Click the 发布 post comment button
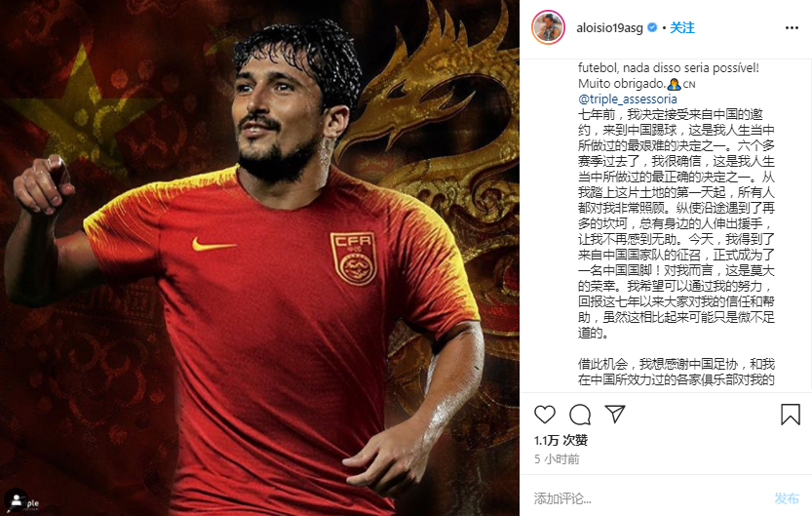Screen dimensions: 812x516 click(x=787, y=498)
